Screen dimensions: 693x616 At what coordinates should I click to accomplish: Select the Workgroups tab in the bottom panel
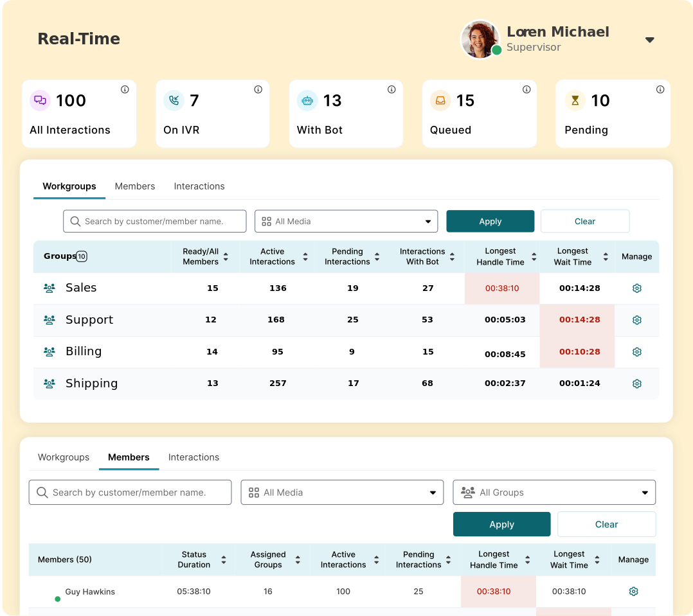63,457
